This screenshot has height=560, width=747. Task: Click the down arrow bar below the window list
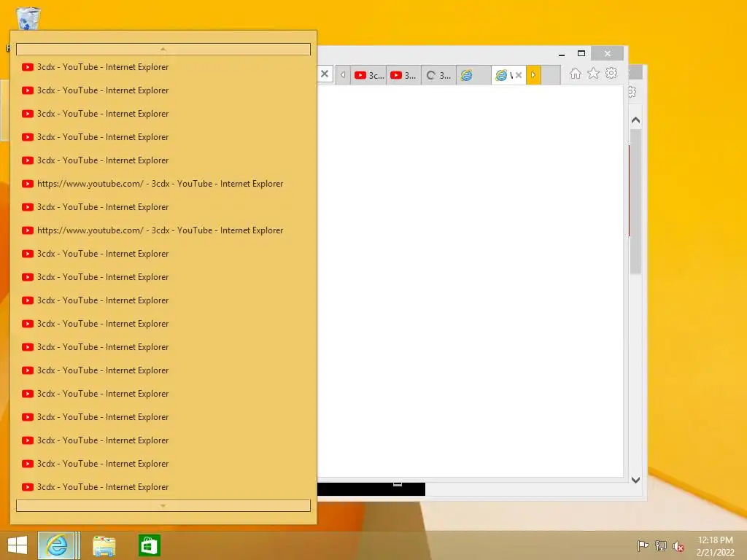pyautogui.click(x=163, y=506)
